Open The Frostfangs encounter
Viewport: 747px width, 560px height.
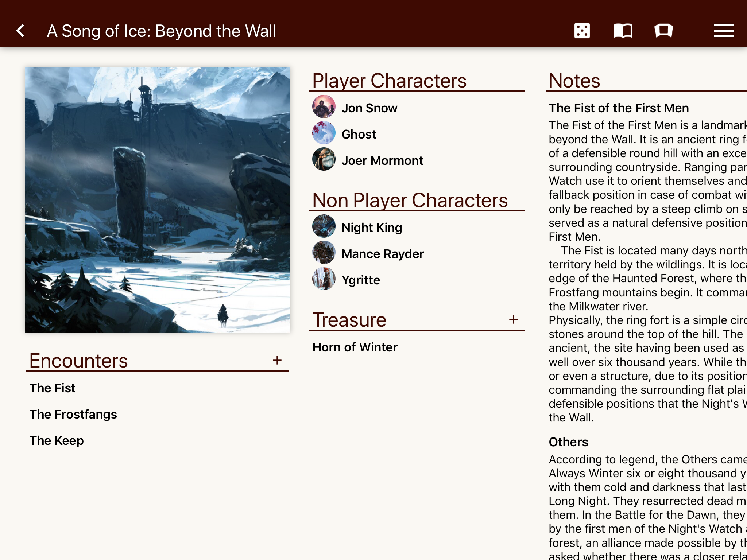point(73,414)
